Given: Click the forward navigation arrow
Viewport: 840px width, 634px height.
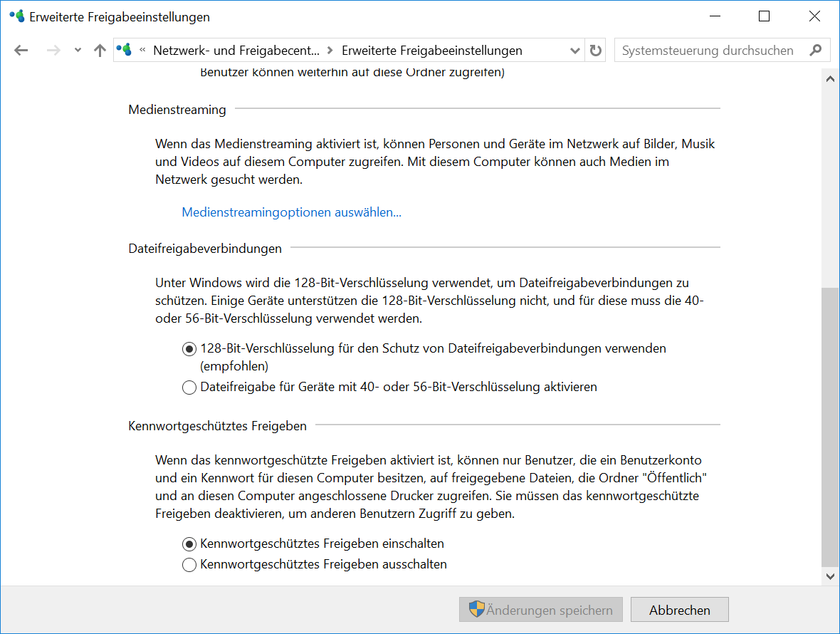Looking at the screenshot, I should (53, 51).
